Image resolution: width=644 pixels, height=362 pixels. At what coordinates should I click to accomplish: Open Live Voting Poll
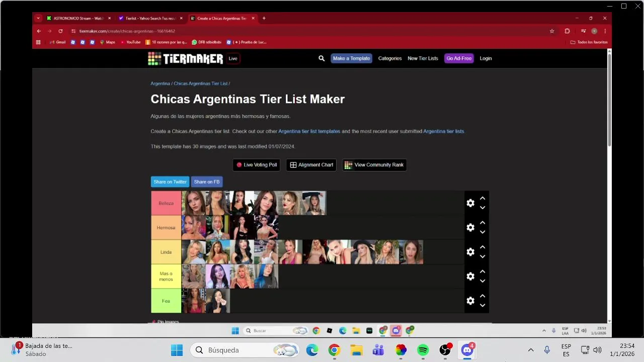point(257,165)
